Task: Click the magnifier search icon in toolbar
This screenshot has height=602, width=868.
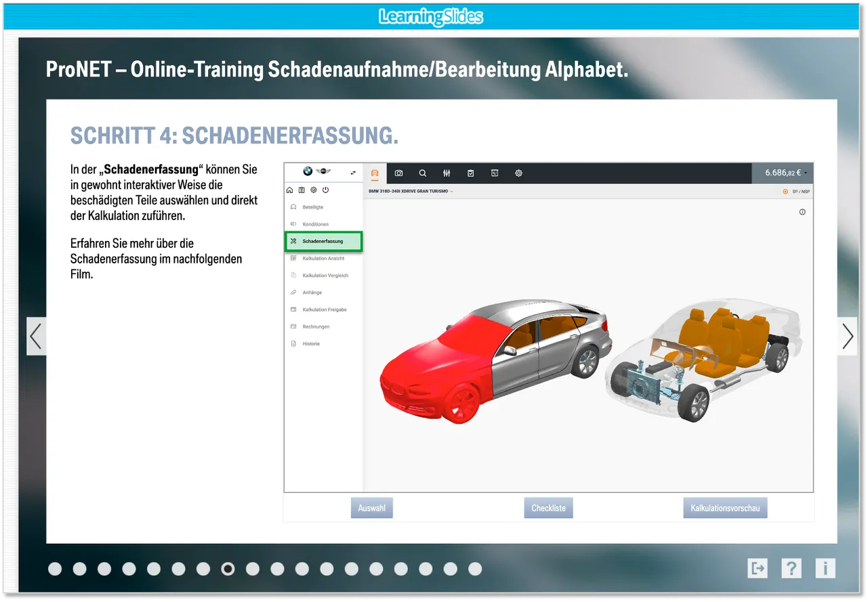Action: pos(423,173)
